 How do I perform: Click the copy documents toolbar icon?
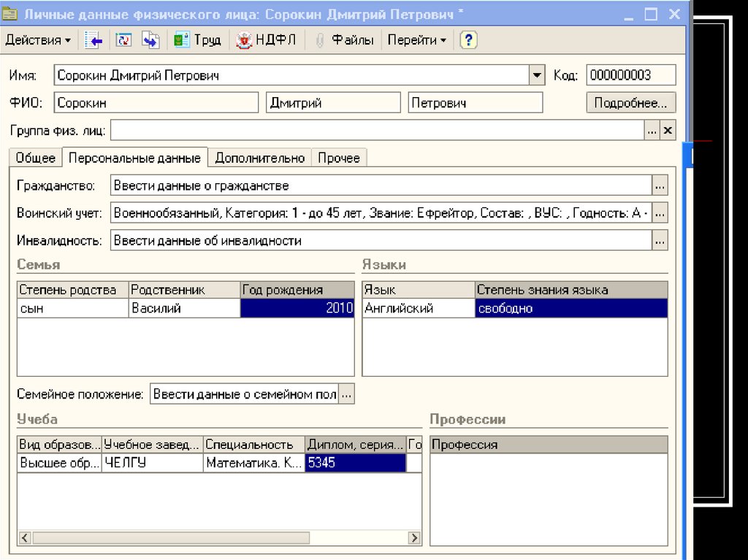point(150,40)
